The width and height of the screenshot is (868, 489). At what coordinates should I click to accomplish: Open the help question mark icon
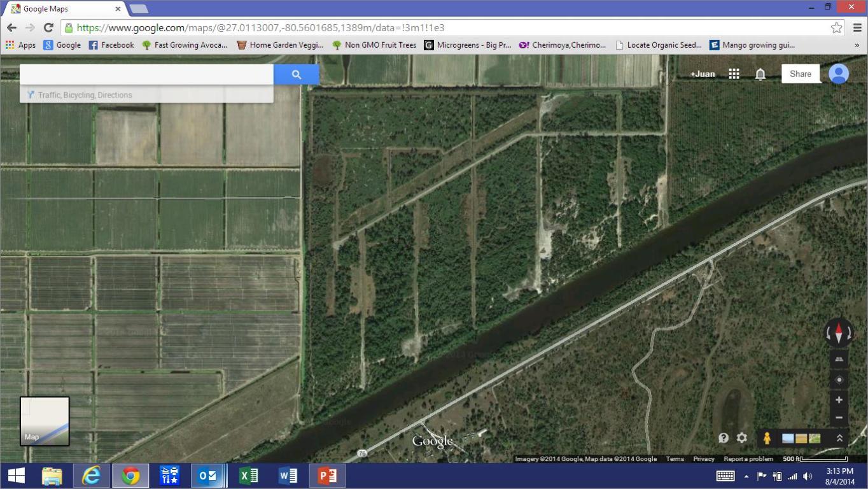[x=724, y=438]
